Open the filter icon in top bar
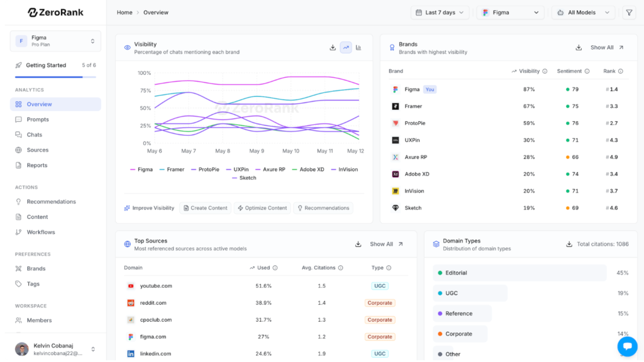This screenshot has height=362, width=644. 629,13
